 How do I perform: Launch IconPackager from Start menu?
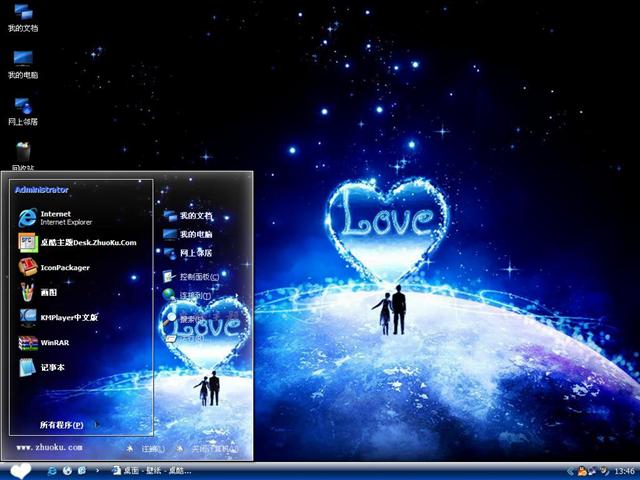click(54, 268)
